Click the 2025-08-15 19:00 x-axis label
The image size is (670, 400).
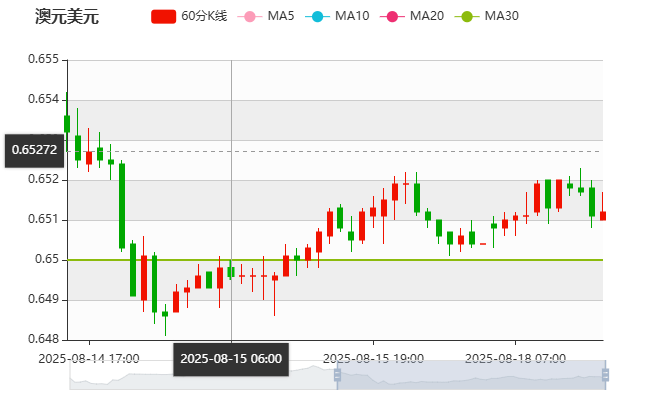tap(373, 358)
